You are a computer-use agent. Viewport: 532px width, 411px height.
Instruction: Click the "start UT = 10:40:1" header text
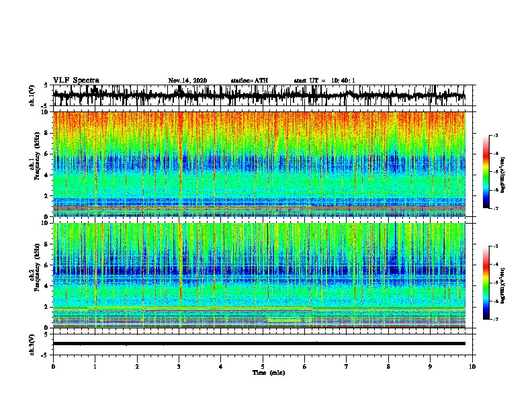(324, 81)
